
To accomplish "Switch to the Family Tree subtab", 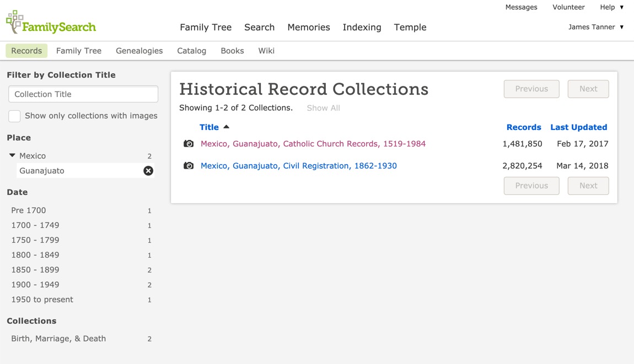I will coord(79,51).
